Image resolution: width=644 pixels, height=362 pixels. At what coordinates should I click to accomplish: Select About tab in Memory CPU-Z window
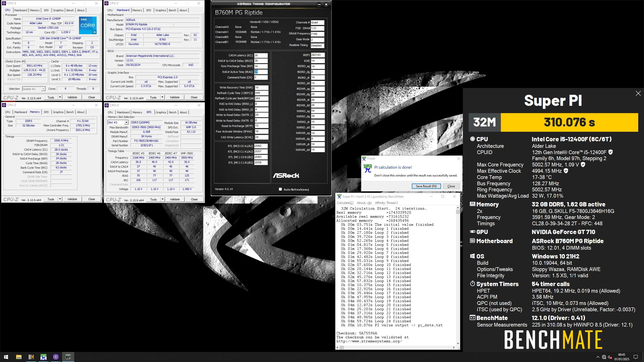click(81, 112)
